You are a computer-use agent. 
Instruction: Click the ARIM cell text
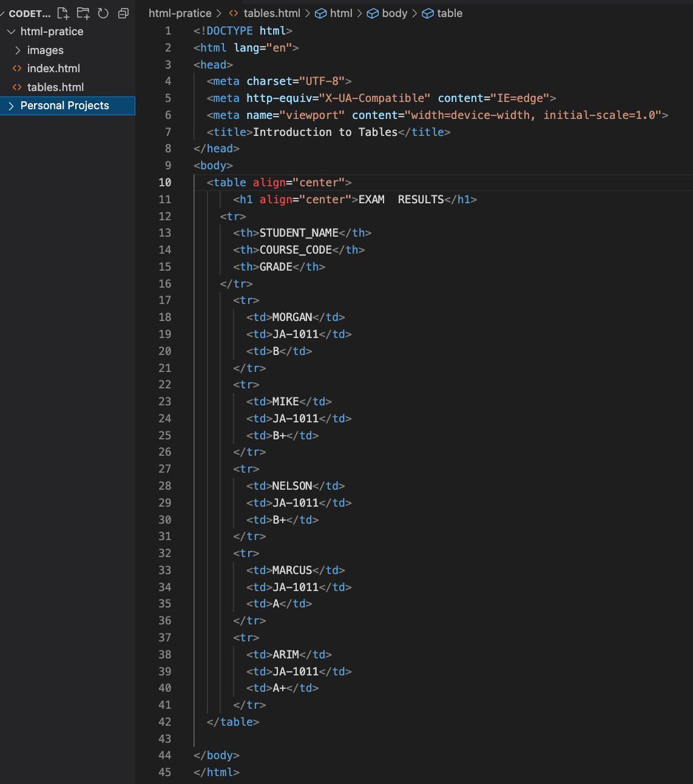pos(285,654)
